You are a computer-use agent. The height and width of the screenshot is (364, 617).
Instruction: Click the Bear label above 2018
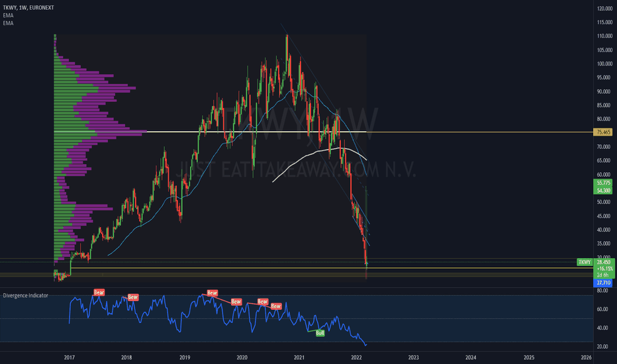pos(133,297)
